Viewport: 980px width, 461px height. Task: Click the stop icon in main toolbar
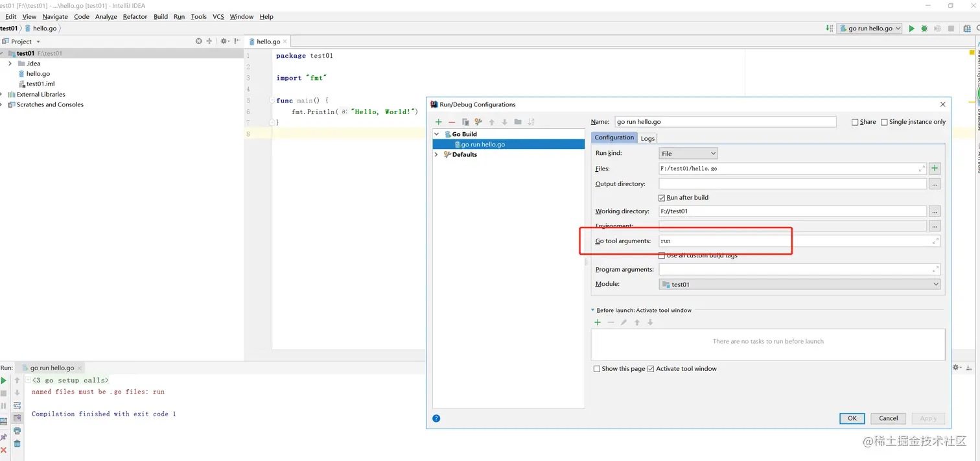coord(951,29)
